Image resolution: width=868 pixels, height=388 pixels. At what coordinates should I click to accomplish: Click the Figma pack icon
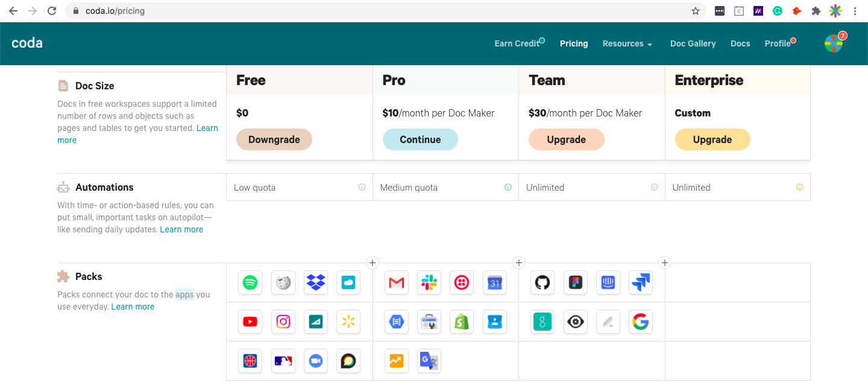pyautogui.click(x=576, y=282)
